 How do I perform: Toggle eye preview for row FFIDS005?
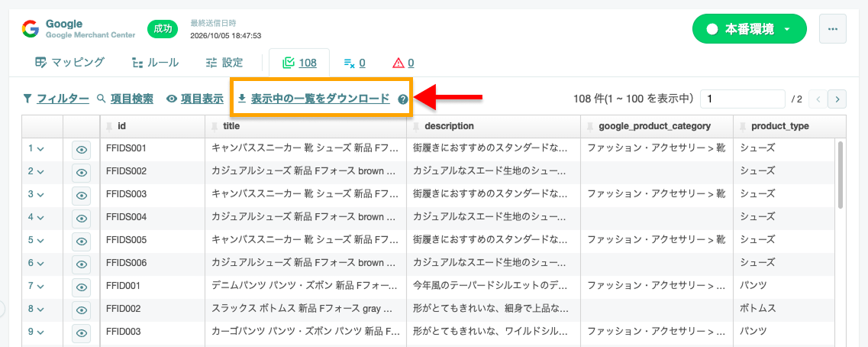click(x=82, y=241)
